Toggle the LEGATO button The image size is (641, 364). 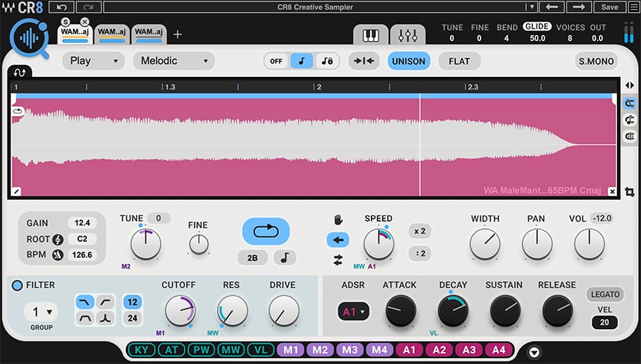click(604, 294)
